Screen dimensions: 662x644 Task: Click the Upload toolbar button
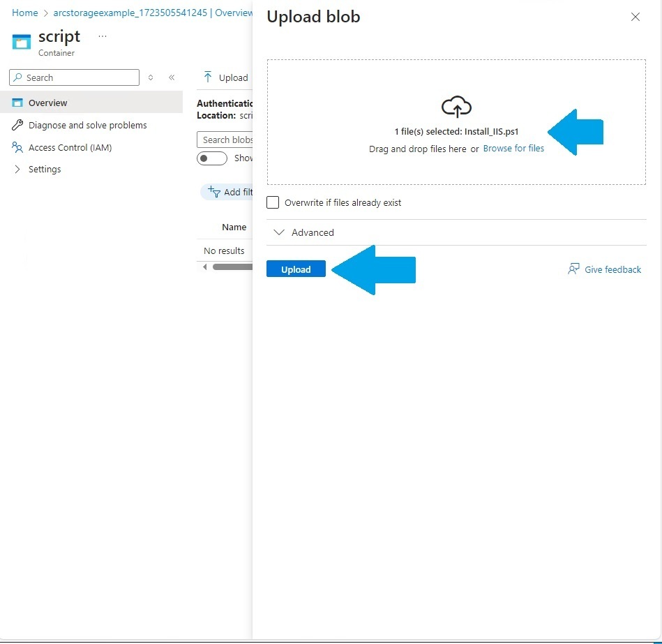click(226, 77)
